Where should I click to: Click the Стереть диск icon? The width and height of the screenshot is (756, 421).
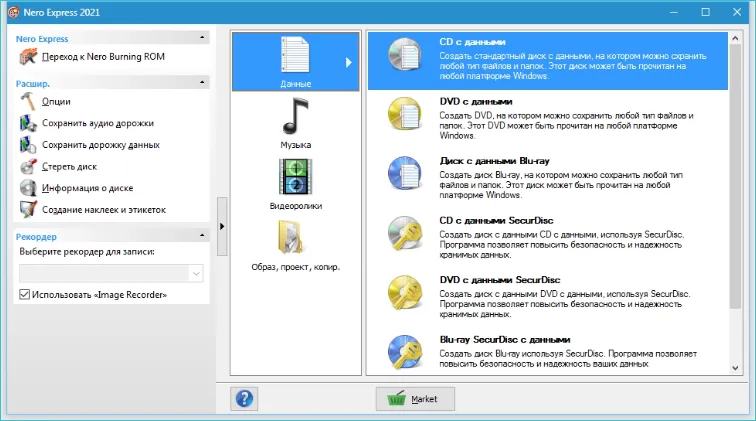[x=27, y=166]
